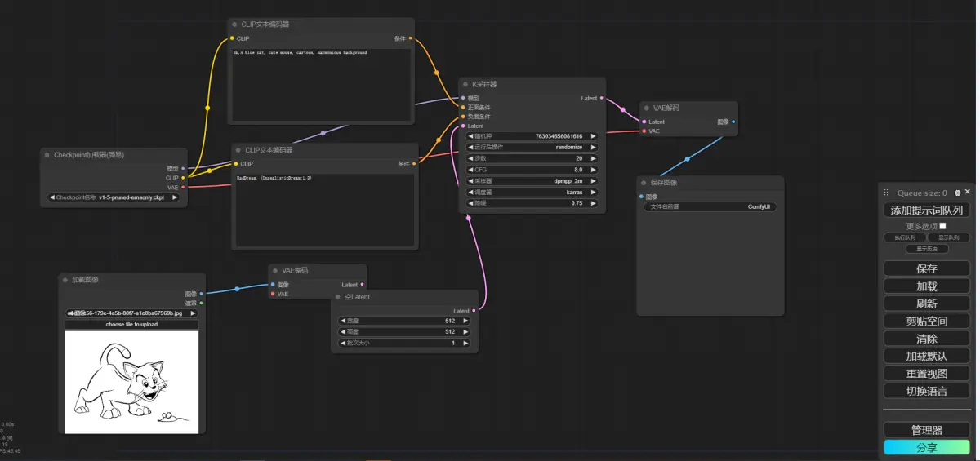Screen dimensions: 980x461
Task: Click the 加载默认 button
Action: tap(927, 357)
